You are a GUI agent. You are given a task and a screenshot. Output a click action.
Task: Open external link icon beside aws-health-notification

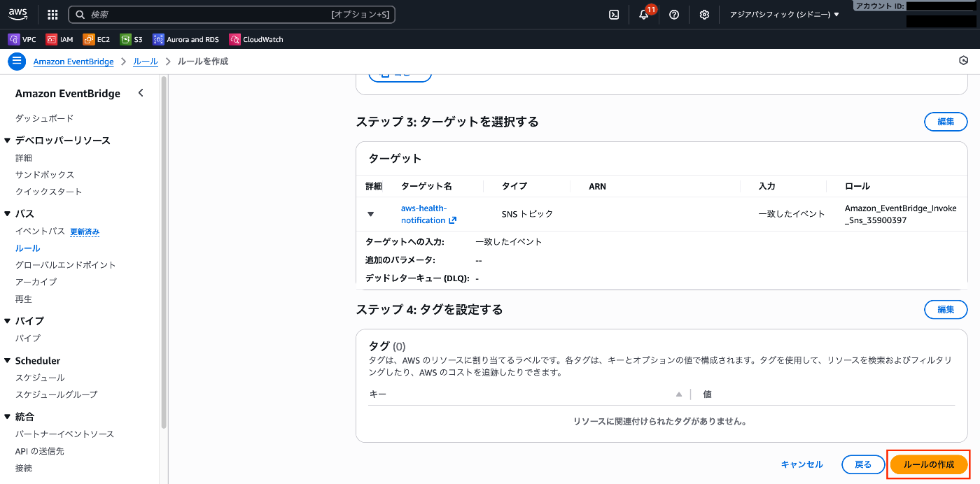click(x=453, y=220)
